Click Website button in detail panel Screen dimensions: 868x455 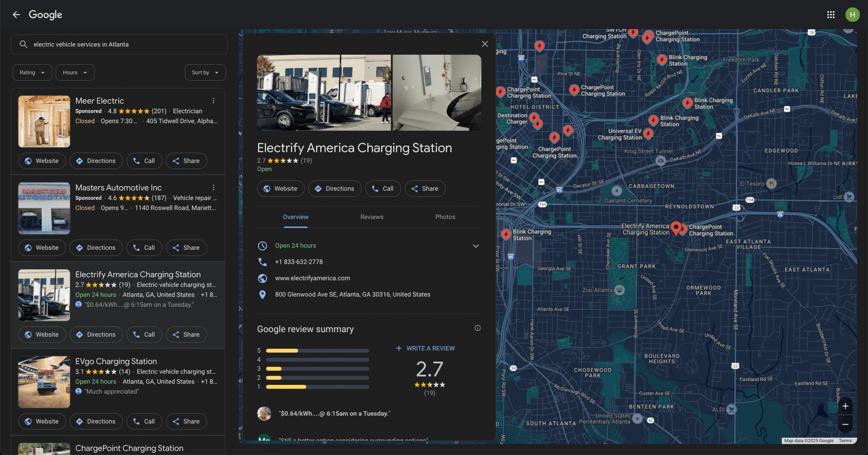click(x=280, y=189)
